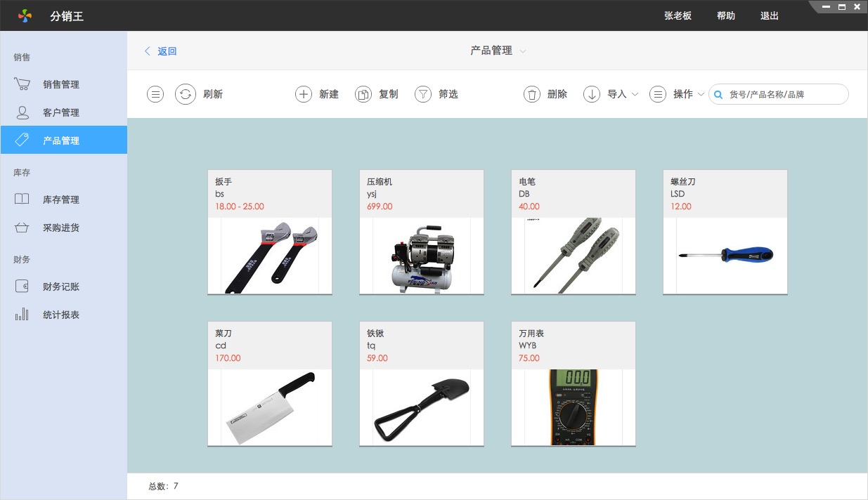The image size is (868, 500).
Task: Open the 压缩机 product card thumbnail
Action: click(x=421, y=256)
